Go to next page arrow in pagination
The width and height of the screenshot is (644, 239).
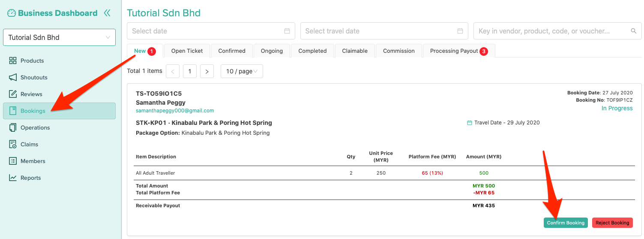[207, 71]
